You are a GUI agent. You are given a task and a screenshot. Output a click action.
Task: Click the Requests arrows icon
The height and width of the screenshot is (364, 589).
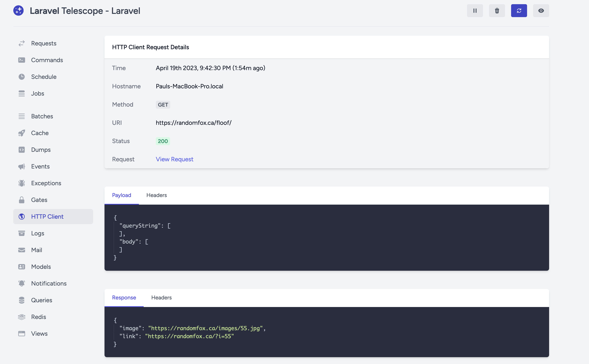[22, 43]
